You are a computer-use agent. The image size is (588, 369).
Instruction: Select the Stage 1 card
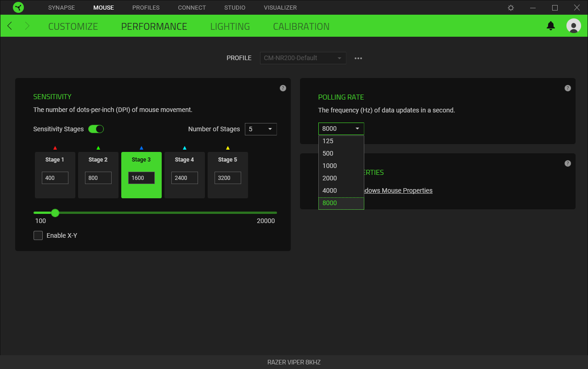coord(55,175)
